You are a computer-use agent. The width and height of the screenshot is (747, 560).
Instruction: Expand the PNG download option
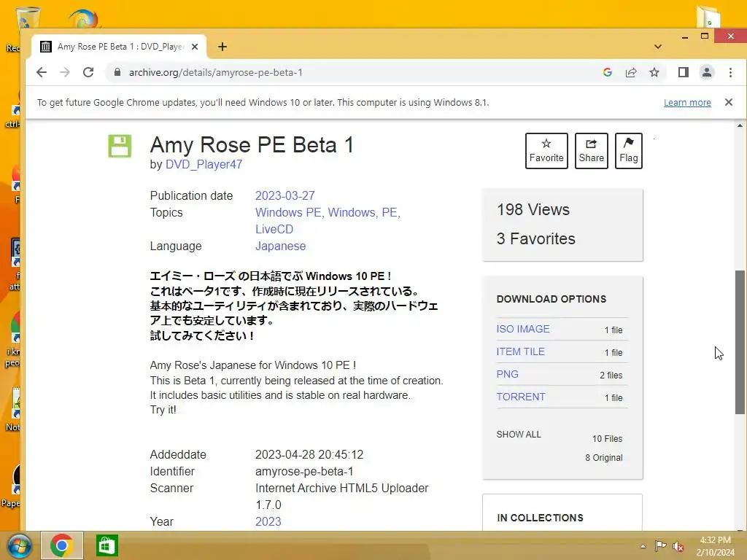pos(507,374)
